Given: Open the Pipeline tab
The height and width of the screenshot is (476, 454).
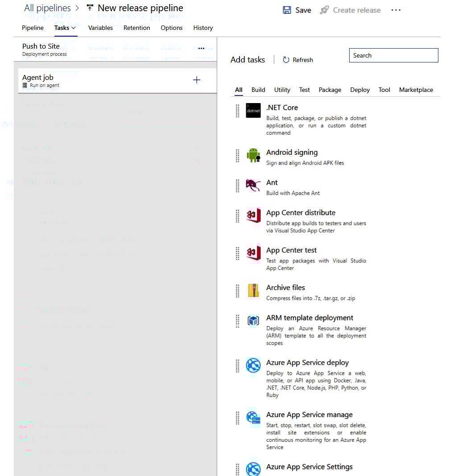Looking at the screenshot, I should [x=33, y=28].
